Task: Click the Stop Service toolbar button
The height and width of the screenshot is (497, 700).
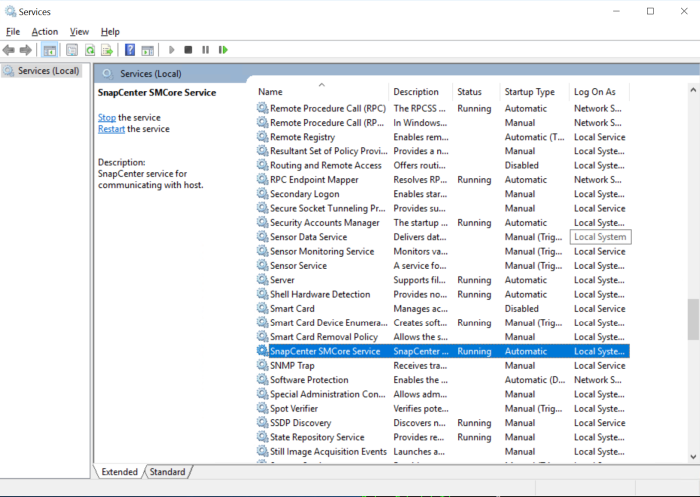Action: 188,49
